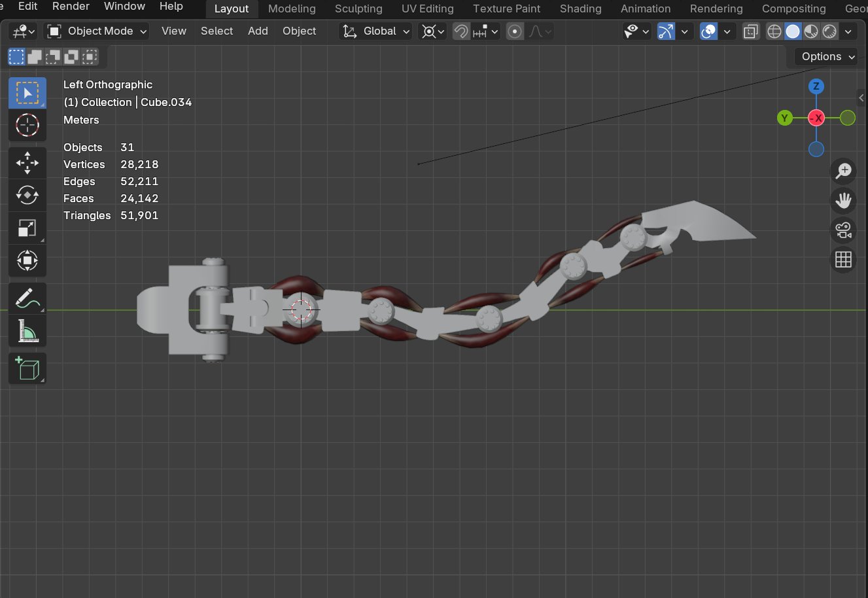Toggle snapping magnet on

[x=461, y=31]
